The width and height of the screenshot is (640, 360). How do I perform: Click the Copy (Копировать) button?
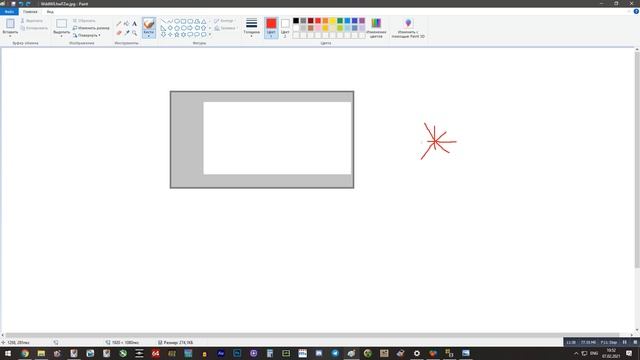click(x=34, y=28)
